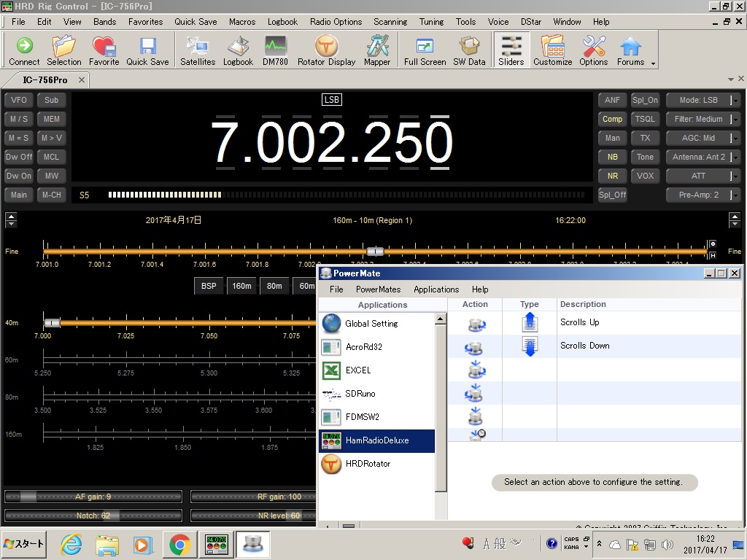
Task: Open the Scanning menu
Action: click(390, 22)
